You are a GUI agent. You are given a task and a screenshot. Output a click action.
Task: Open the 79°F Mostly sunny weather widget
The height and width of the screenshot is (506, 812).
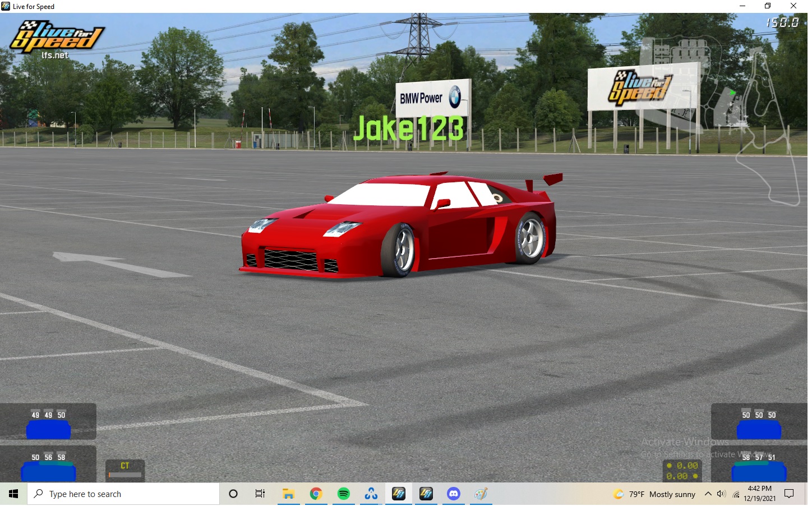click(x=654, y=494)
